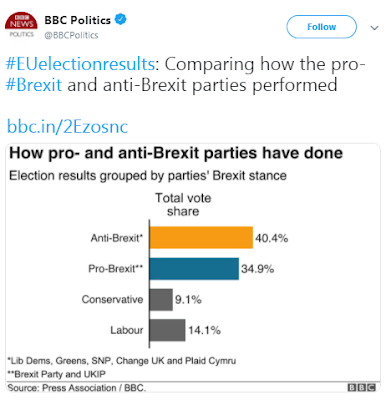Open the tweet options chevron menu
386x400 pixels.
tap(375, 28)
